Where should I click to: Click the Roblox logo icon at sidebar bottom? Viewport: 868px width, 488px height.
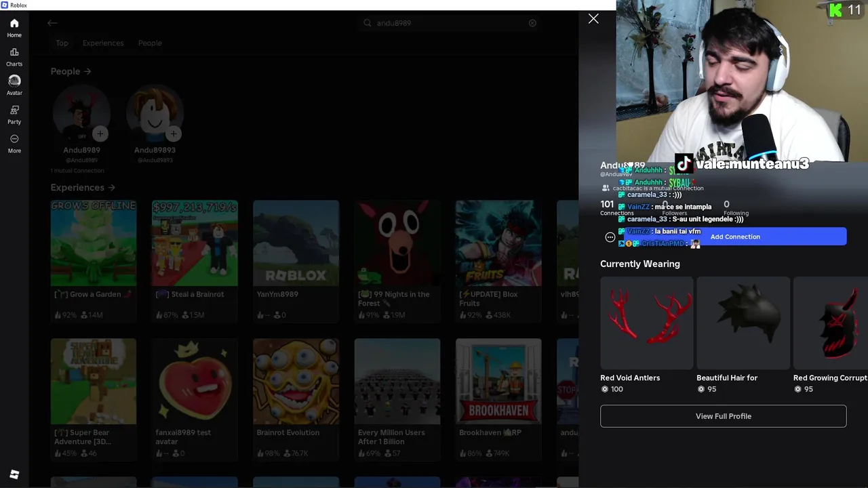(14, 474)
